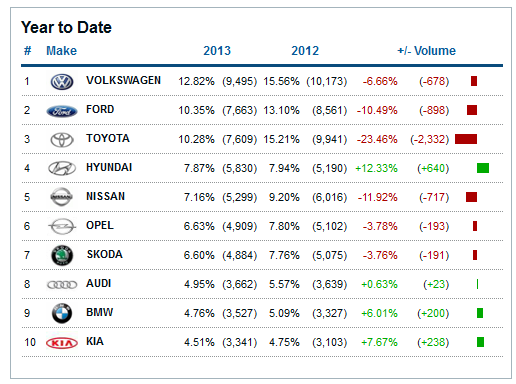Screen dimensions: 516x384
Task: Click Toyota's red volume bar
Action: pyautogui.click(x=466, y=139)
